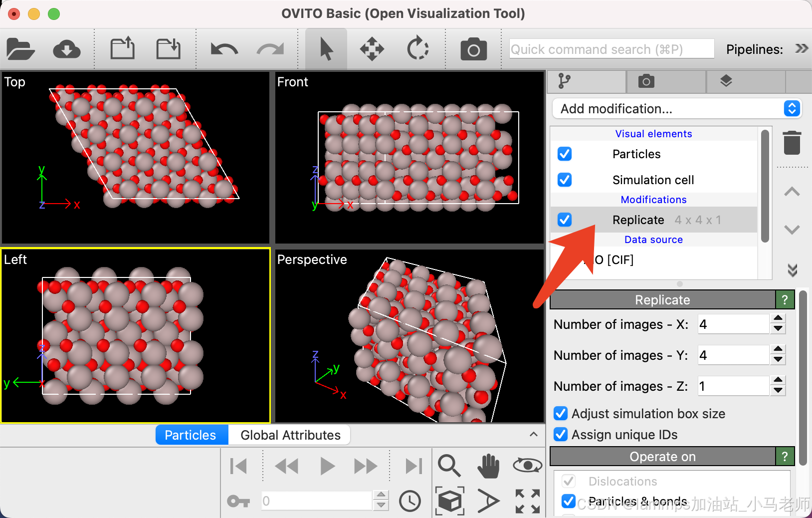Screen dimensions: 812x518
Task: Collapse the data inspector panel chevron
Action: (534, 434)
